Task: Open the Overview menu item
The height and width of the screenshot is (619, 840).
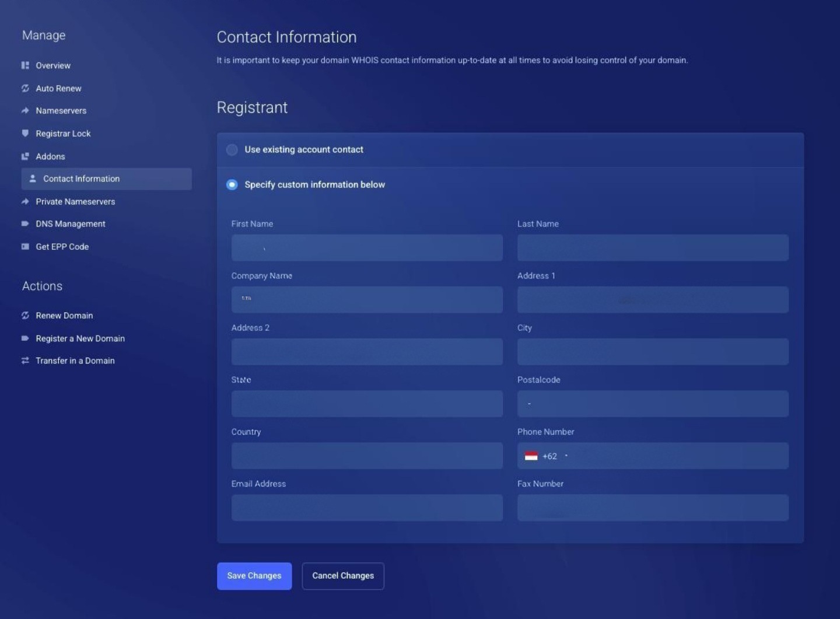Action: [53, 65]
